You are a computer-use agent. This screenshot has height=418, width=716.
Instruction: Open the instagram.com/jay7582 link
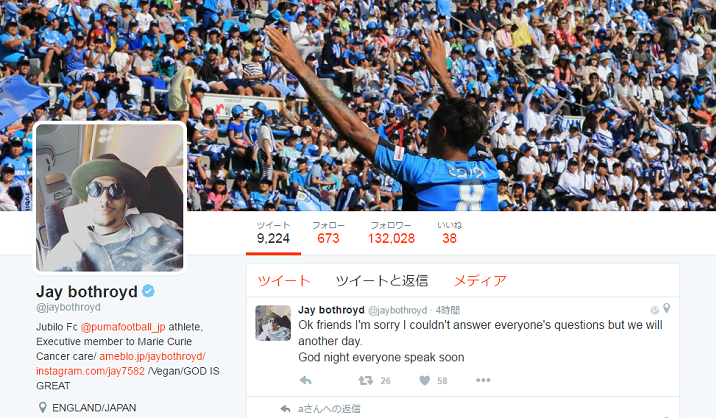click(90, 371)
